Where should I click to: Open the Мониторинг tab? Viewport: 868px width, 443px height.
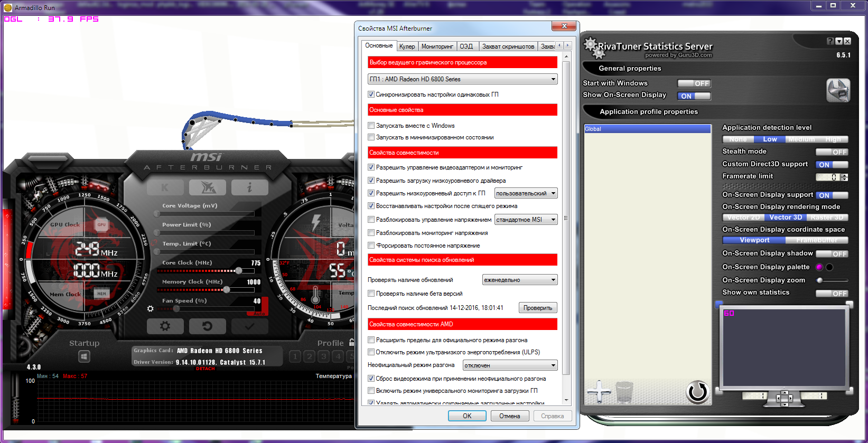437,46
